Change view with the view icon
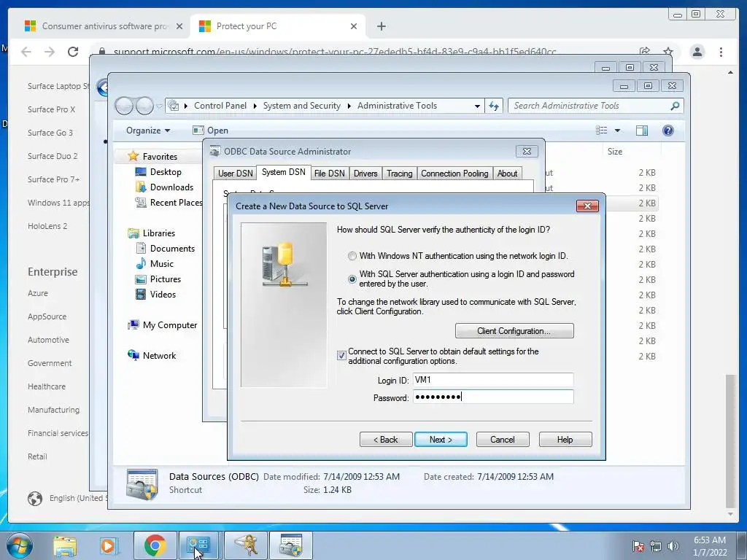 click(x=602, y=131)
